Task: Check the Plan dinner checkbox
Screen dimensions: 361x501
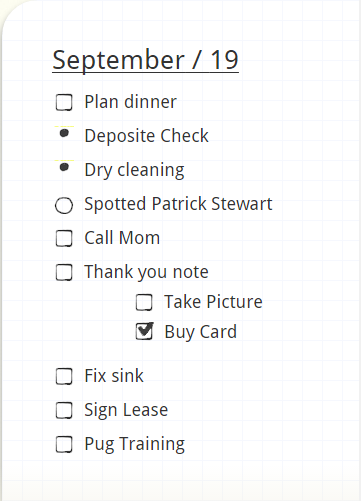Action: coord(64,102)
